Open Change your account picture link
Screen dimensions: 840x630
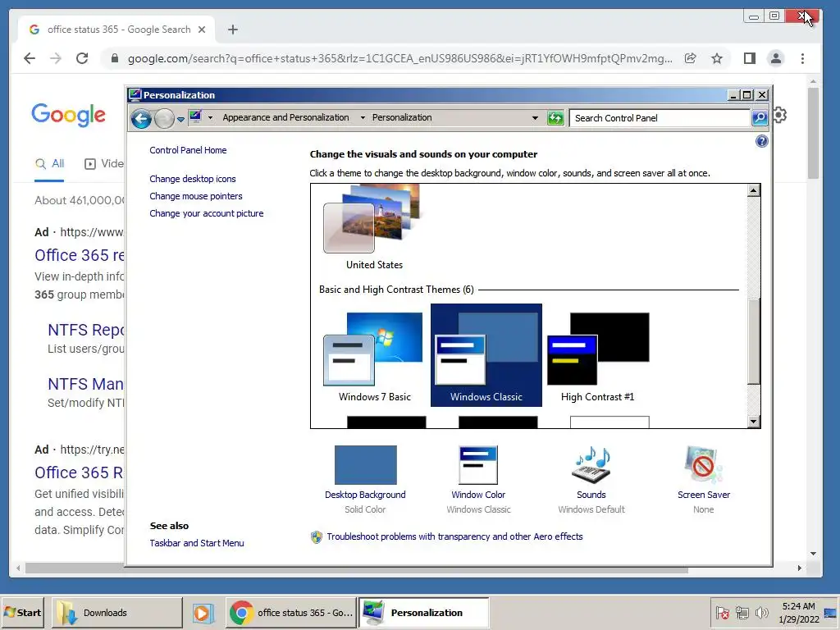point(206,213)
